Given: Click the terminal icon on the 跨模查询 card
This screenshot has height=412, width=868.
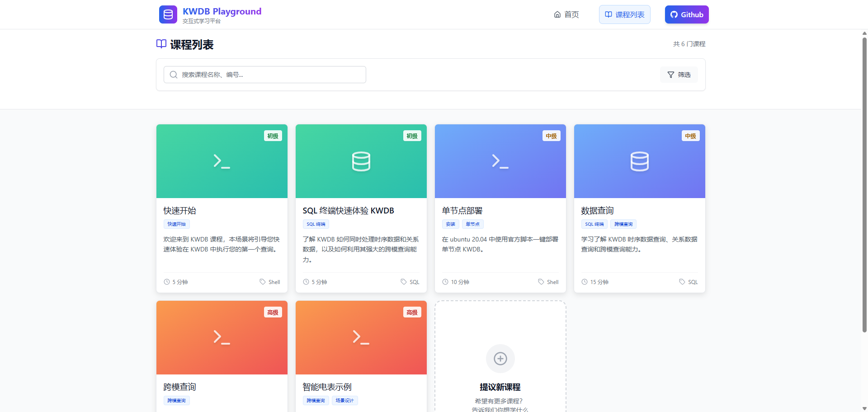Looking at the screenshot, I should [x=222, y=337].
